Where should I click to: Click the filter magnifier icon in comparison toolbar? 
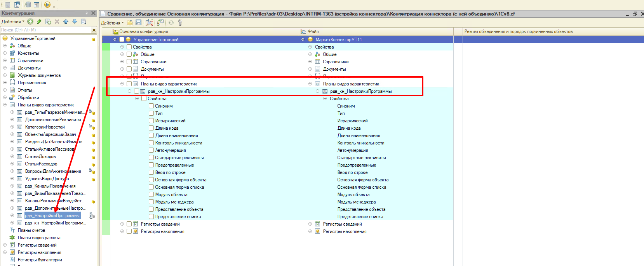pyautogui.click(x=150, y=23)
